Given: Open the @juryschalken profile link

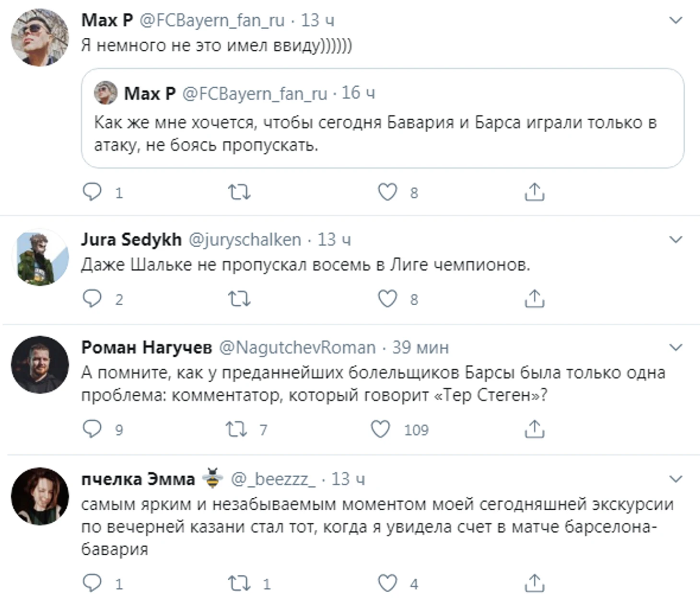Looking at the screenshot, I should 245,239.
